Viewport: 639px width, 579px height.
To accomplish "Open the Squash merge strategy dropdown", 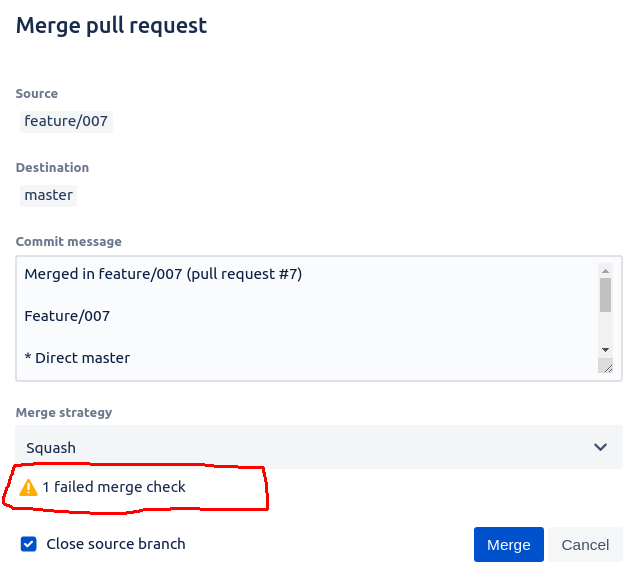I will click(319, 447).
